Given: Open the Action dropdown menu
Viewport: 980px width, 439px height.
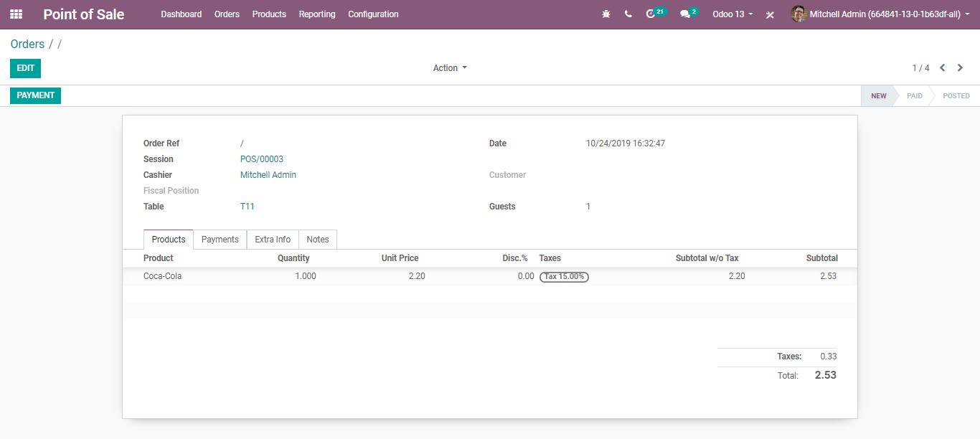Looking at the screenshot, I should [450, 68].
